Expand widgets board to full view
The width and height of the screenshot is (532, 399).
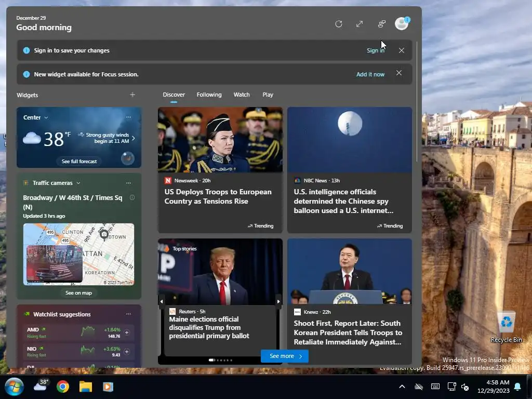coord(360,24)
